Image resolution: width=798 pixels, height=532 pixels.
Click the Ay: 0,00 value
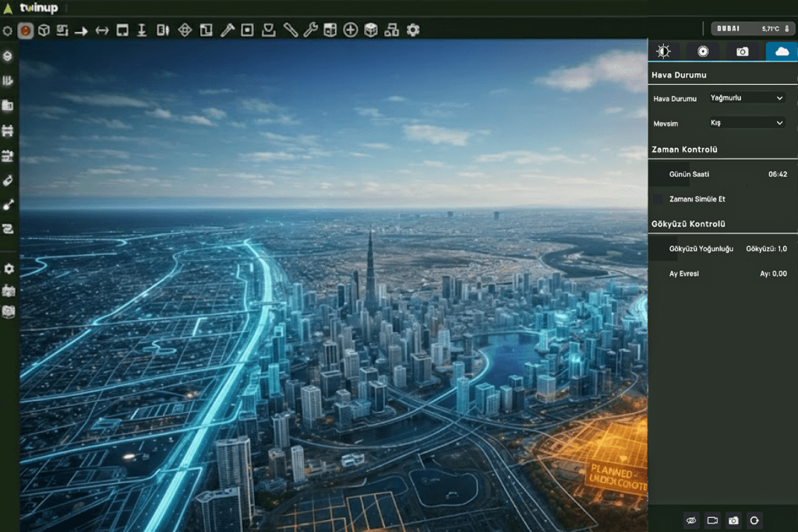coord(773,273)
